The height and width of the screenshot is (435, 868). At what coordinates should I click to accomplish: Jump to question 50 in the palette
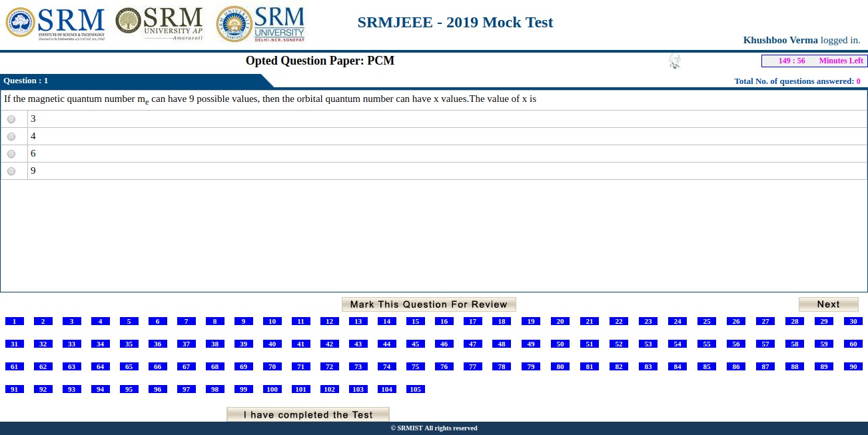(x=560, y=344)
